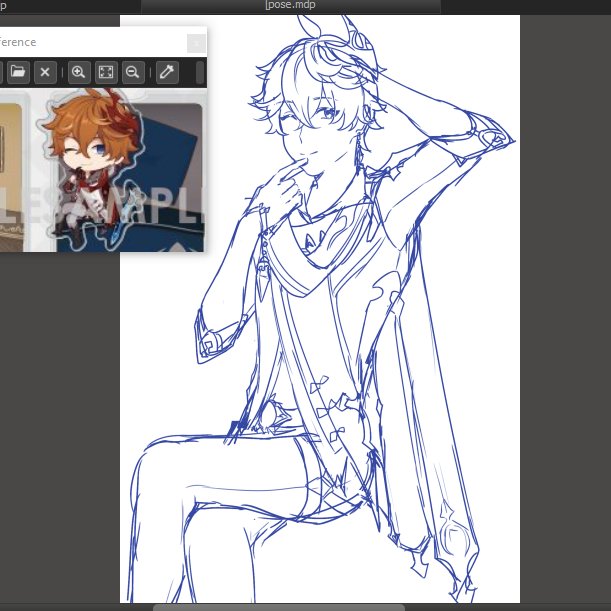
Task: Open an image file in Reference window
Action: click(18, 72)
